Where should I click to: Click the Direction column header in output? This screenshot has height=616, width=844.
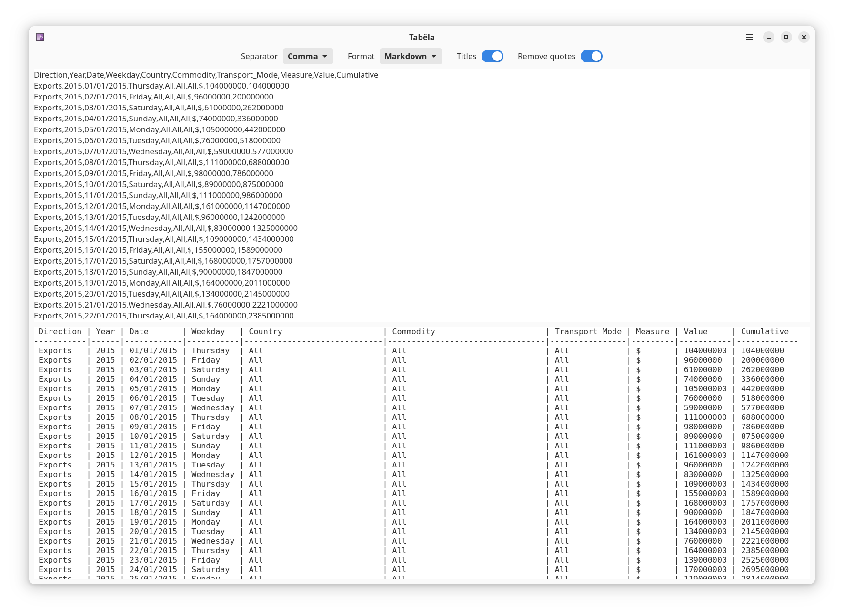pos(60,331)
